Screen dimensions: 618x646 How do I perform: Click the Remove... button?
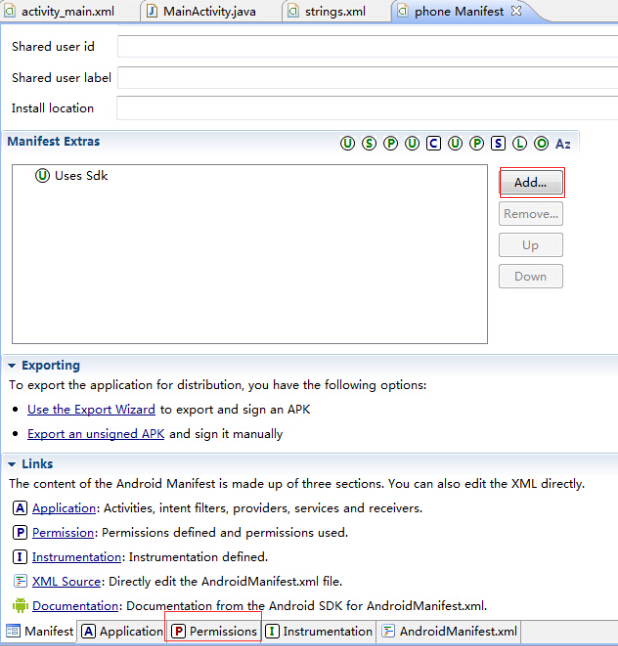531,214
